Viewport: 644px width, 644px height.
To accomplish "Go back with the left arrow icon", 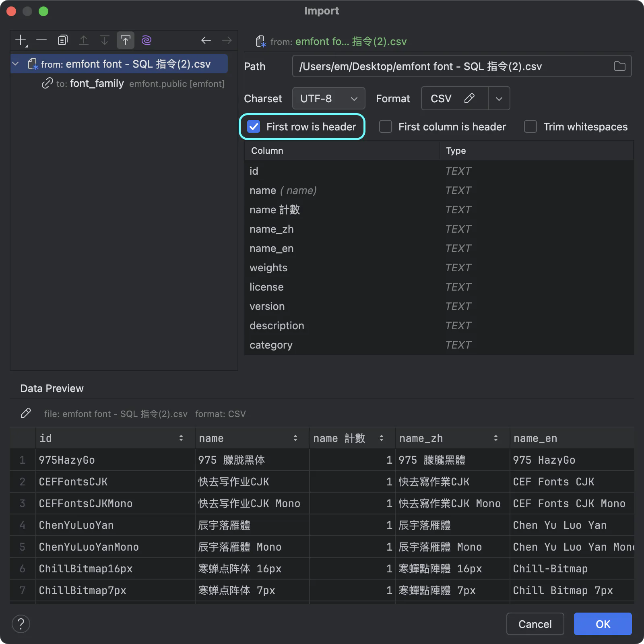I will click(x=206, y=40).
